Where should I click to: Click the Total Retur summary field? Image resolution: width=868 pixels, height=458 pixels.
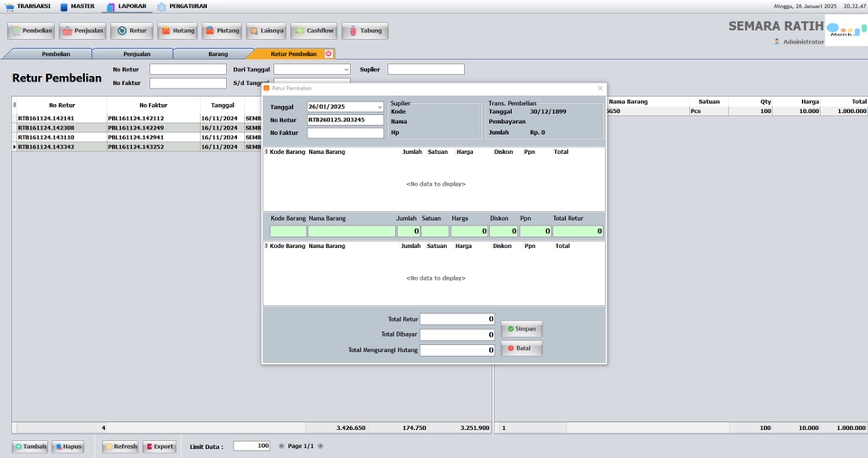[x=458, y=319]
